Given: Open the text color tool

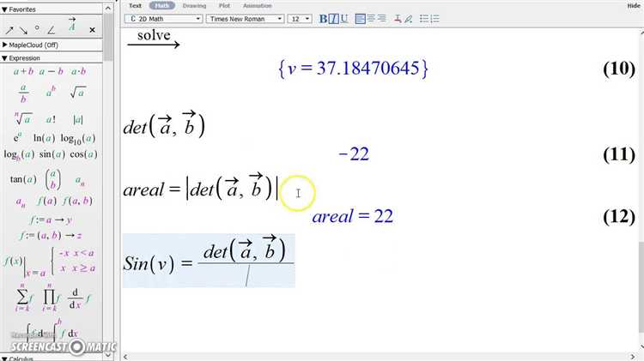Looking at the screenshot, I should point(398,19).
